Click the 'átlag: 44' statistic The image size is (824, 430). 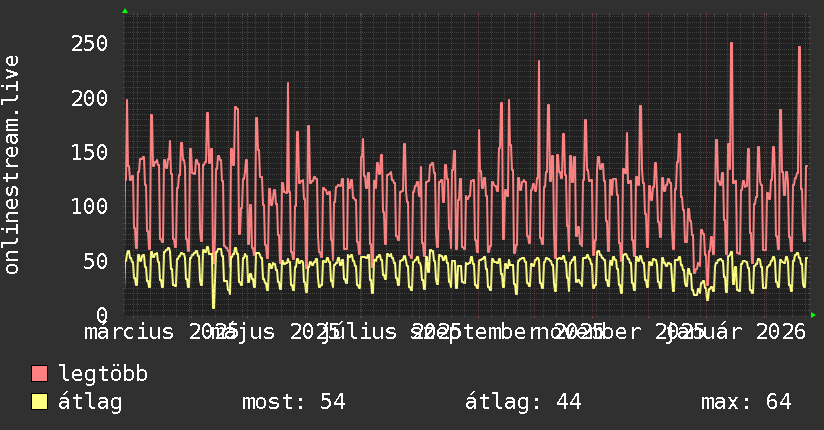click(x=523, y=402)
